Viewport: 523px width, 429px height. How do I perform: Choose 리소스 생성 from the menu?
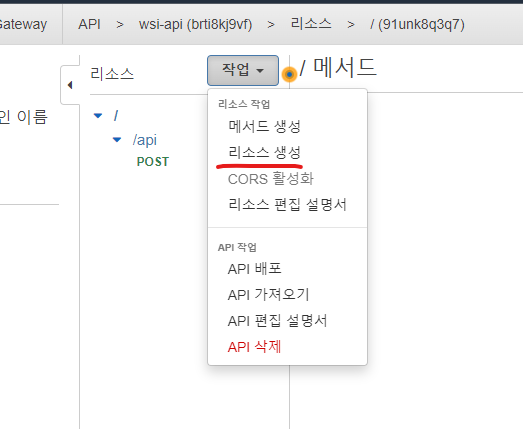click(265, 152)
